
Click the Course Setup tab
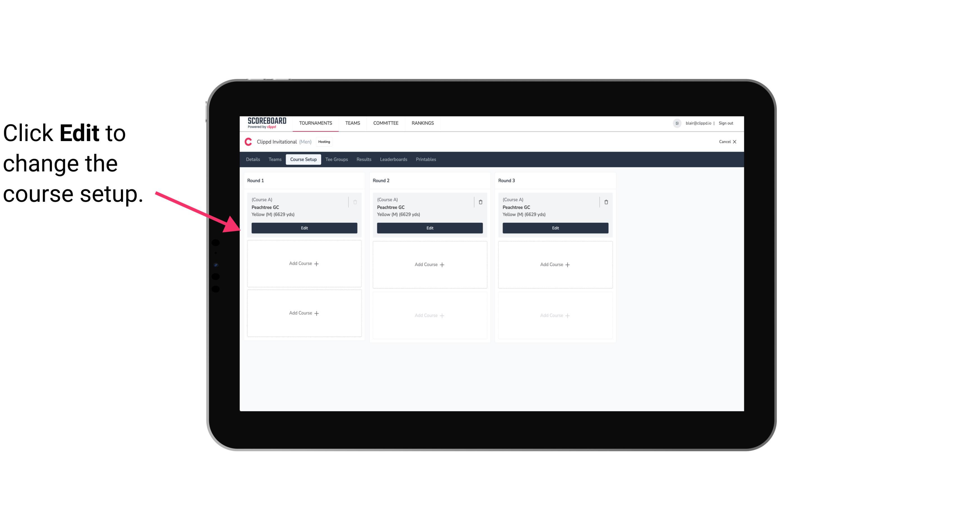coord(303,160)
